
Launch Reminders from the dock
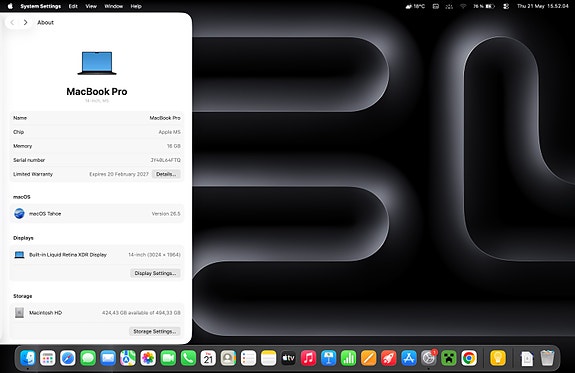[x=248, y=358]
